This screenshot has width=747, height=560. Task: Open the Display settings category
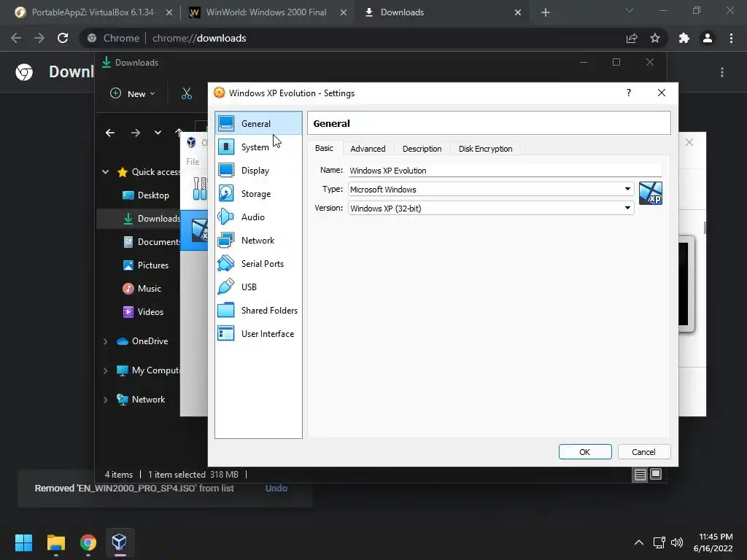258,170
